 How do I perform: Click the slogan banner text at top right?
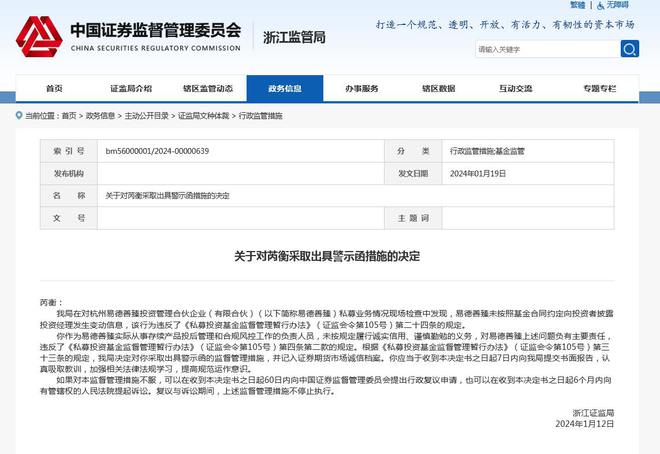[505, 25]
